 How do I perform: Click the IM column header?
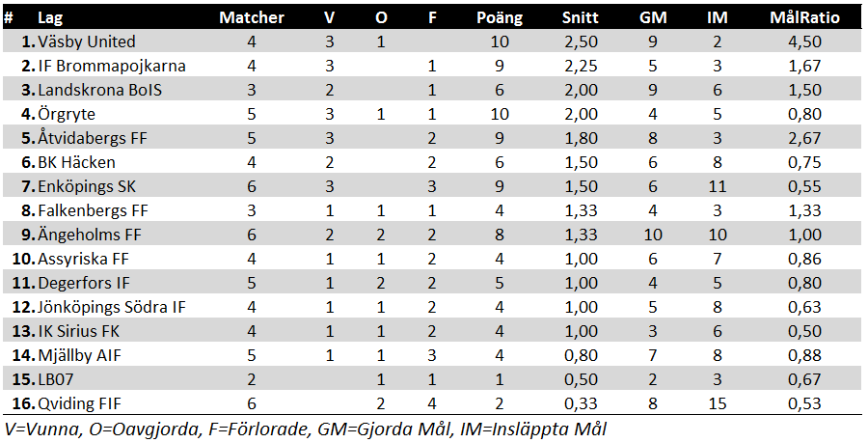click(717, 17)
